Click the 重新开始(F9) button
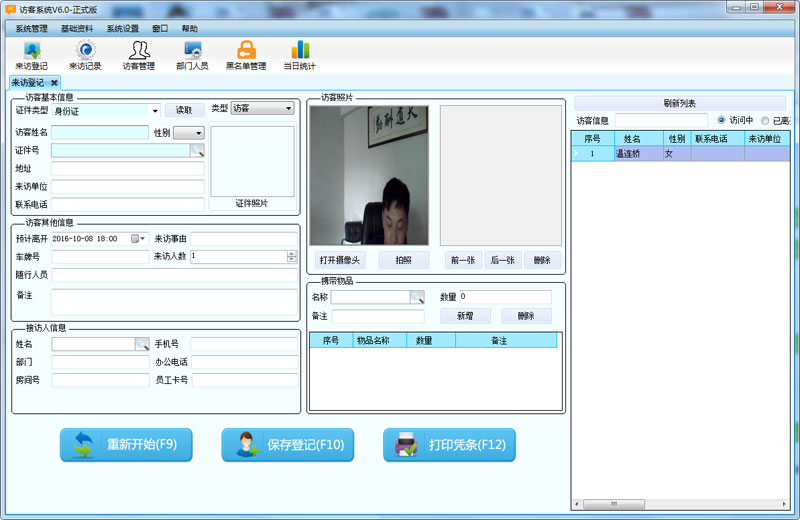 126,445
